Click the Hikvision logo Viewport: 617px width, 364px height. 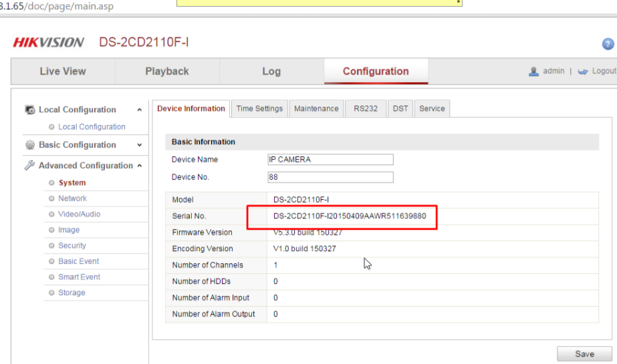tap(48, 43)
